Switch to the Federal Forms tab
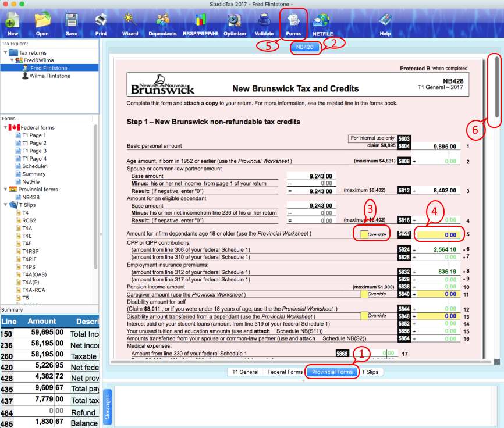 (x=285, y=372)
